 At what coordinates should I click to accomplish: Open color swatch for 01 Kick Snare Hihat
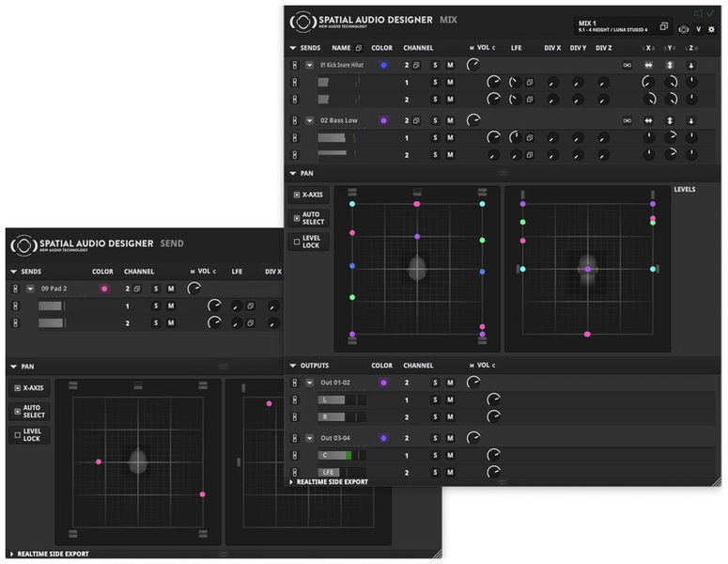pyautogui.click(x=383, y=65)
